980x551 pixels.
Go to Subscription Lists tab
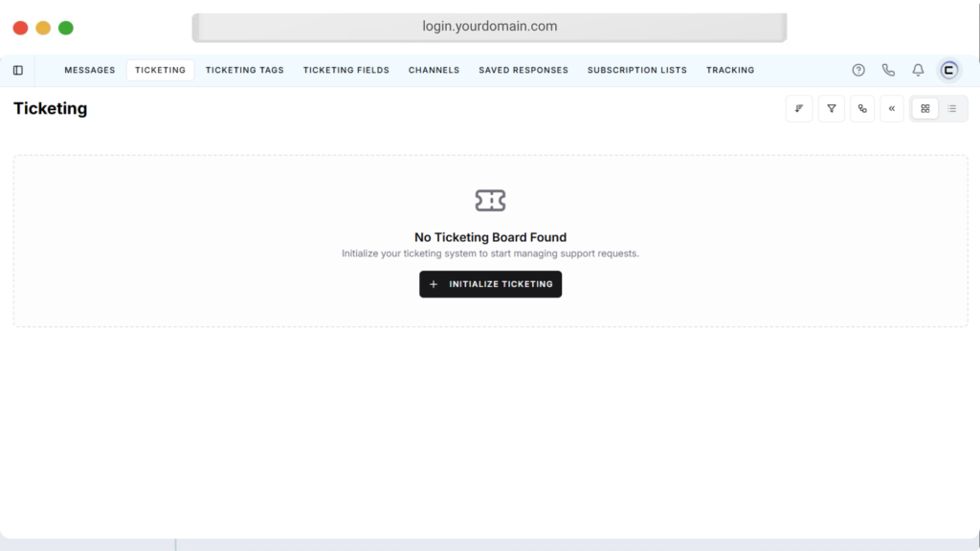[x=636, y=70]
